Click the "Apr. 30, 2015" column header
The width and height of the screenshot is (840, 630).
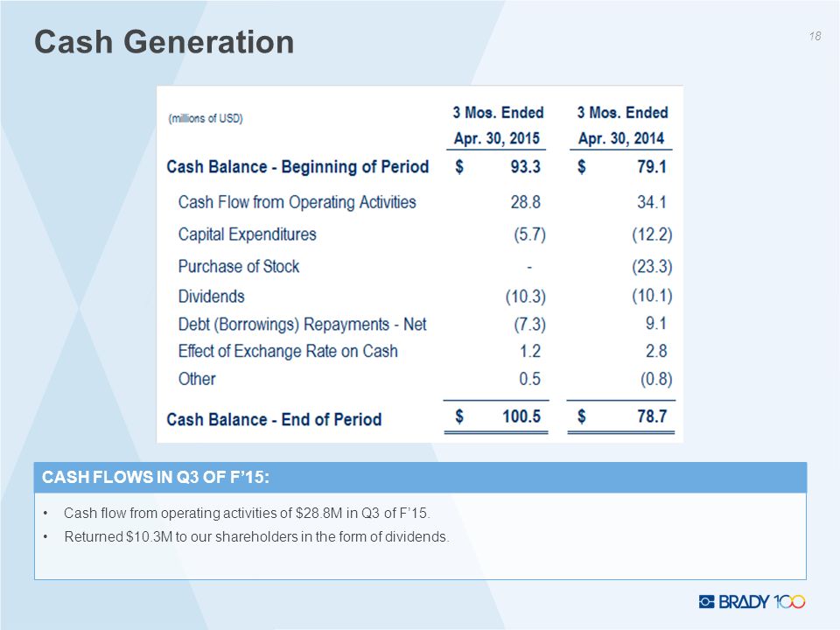(x=497, y=138)
